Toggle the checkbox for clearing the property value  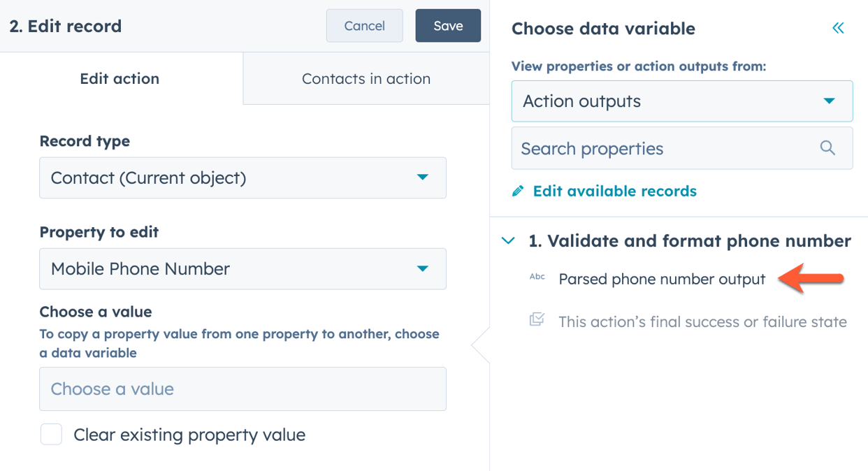point(51,434)
